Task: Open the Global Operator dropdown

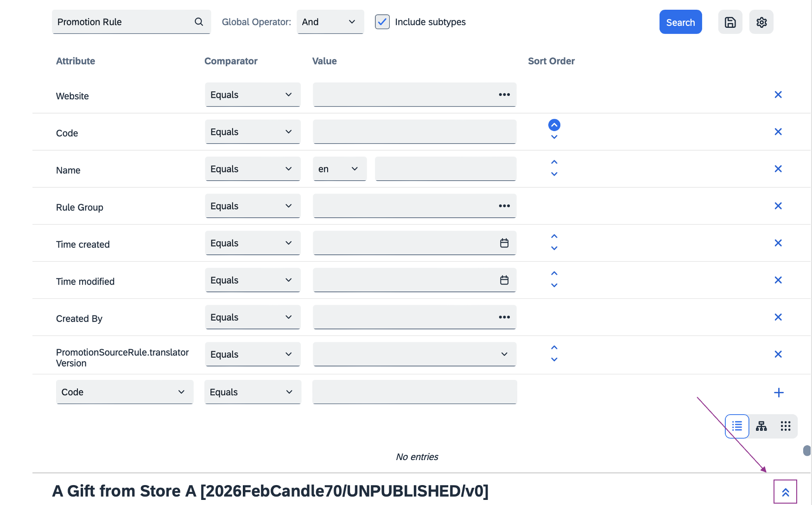Action: tap(330, 22)
